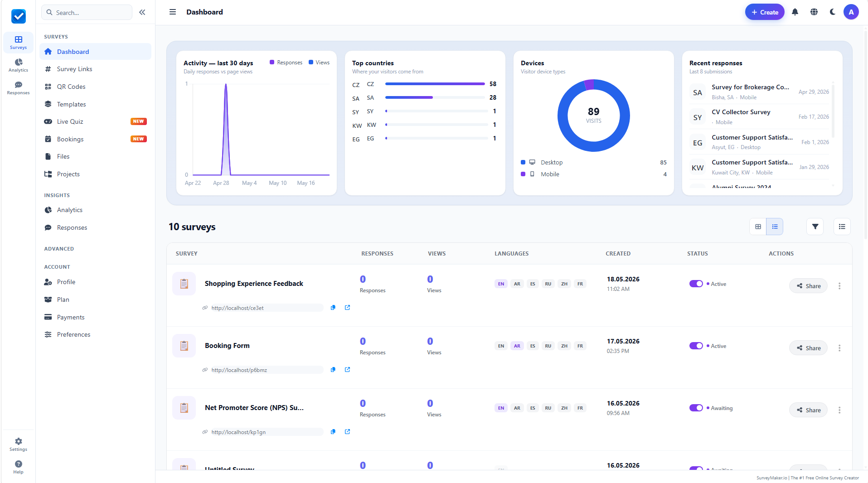Screen dimensions: 868x483
Task: Collapse the sidebar with double chevron icon
Action: point(142,12)
